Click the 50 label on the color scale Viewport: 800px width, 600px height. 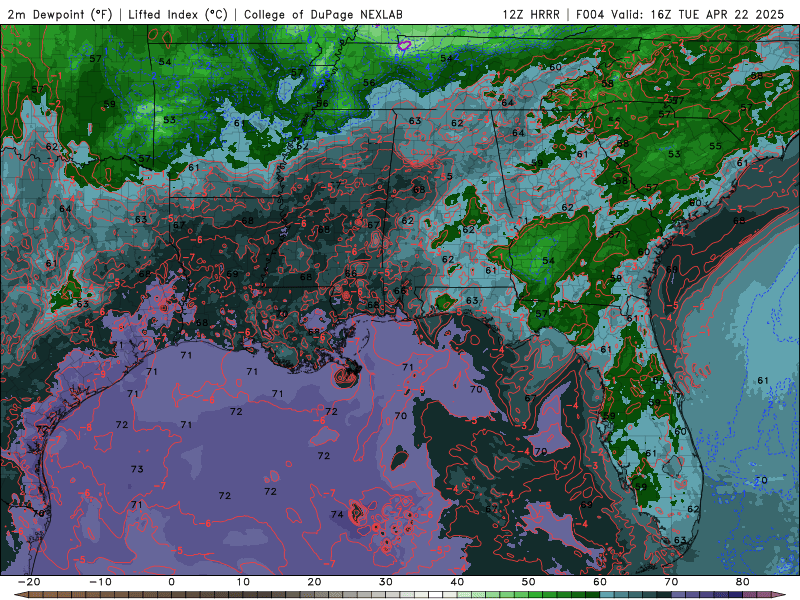pyautogui.click(x=529, y=582)
